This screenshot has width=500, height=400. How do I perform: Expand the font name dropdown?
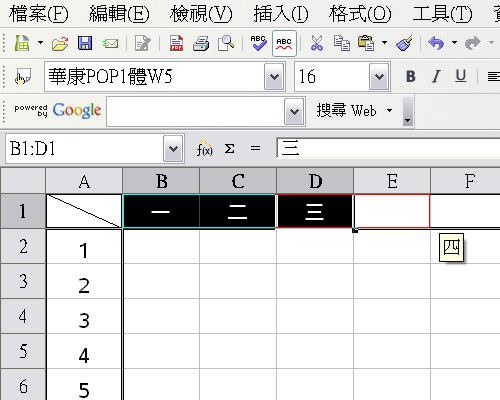coord(274,77)
